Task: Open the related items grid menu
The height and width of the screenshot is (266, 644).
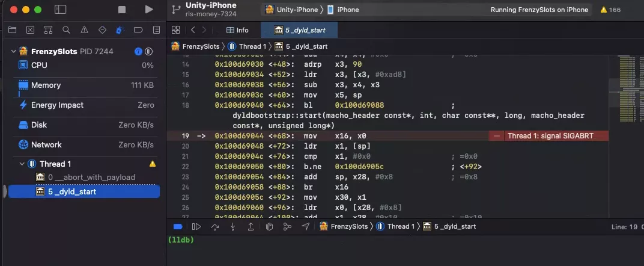Action: (176, 30)
